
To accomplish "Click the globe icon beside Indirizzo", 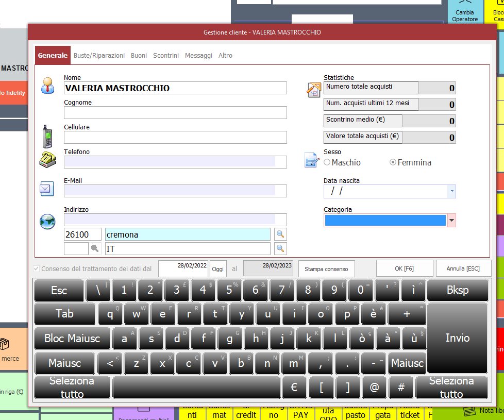I will (47, 222).
